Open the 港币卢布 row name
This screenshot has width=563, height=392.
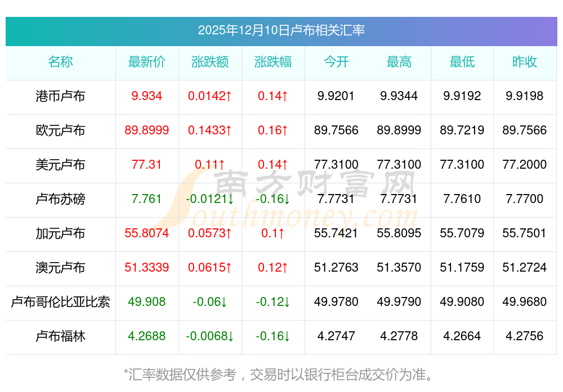(60, 96)
